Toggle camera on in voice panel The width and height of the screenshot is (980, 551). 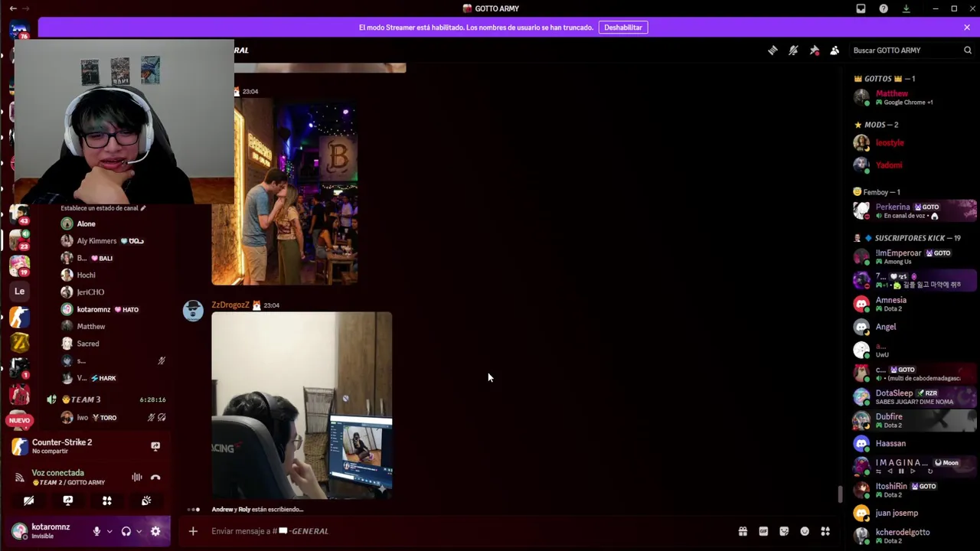(28, 500)
